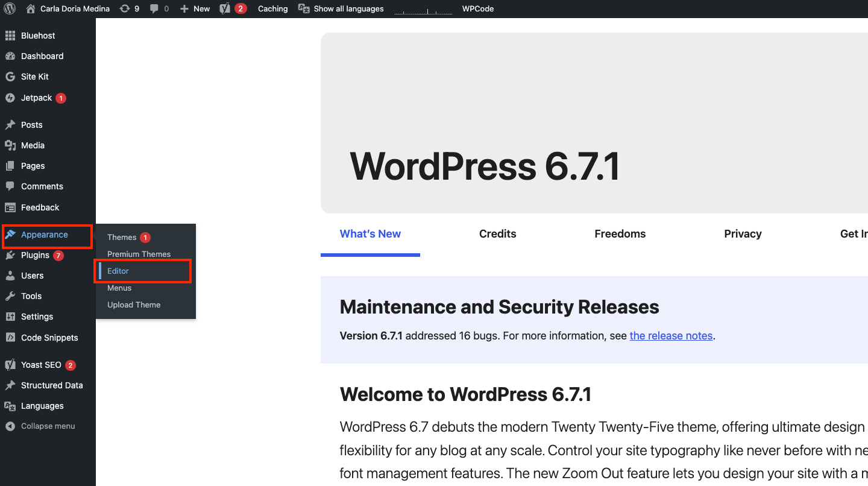Click the Plugins update badge 7
868x486 pixels.
pos(58,256)
